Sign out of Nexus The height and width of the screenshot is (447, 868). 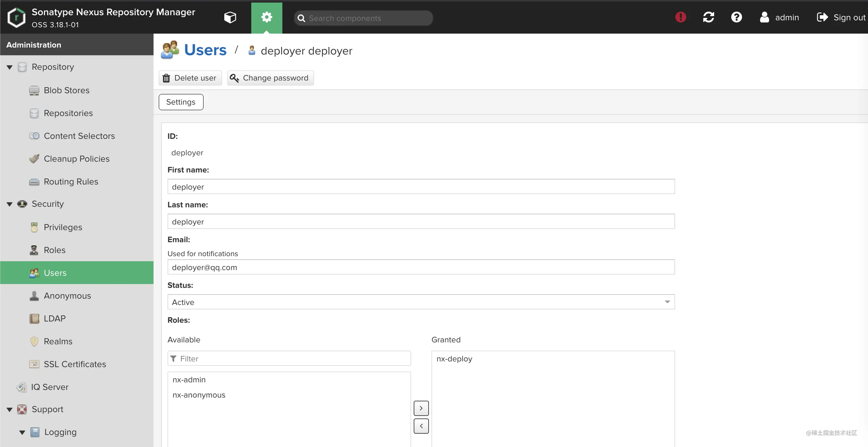click(x=841, y=17)
